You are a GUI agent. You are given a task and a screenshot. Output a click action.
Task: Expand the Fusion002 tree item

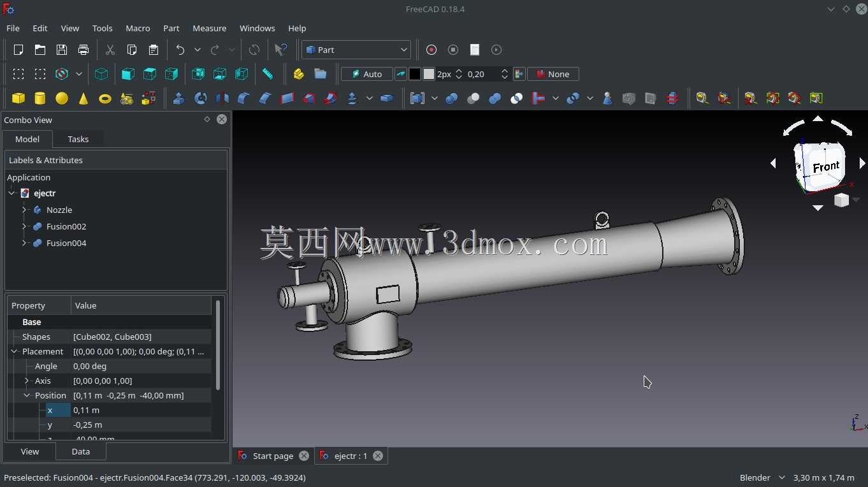click(x=24, y=226)
